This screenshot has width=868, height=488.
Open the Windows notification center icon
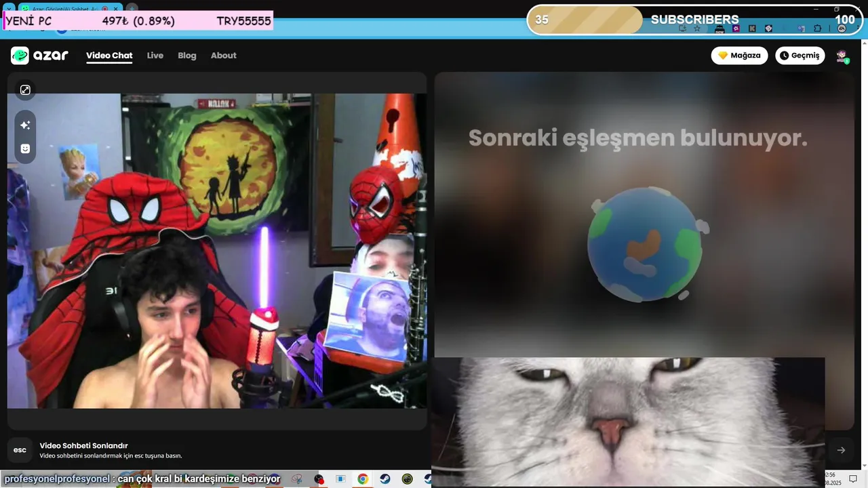click(853, 479)
